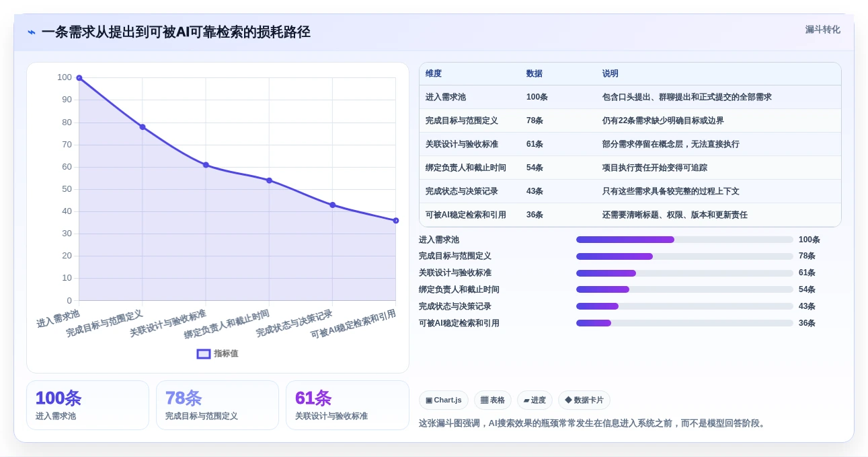
Task: Click the lightning icon beside the title
Action: tap(32, 32)
